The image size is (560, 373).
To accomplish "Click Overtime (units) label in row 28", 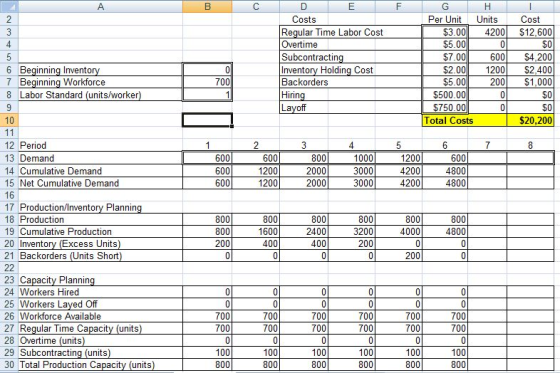I will [x=52, y=340].
